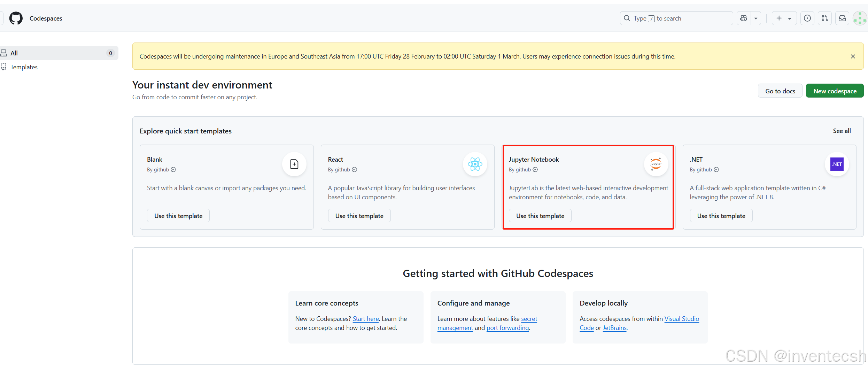
Task: Open the React template title
Action: click(x=335, y=160)
